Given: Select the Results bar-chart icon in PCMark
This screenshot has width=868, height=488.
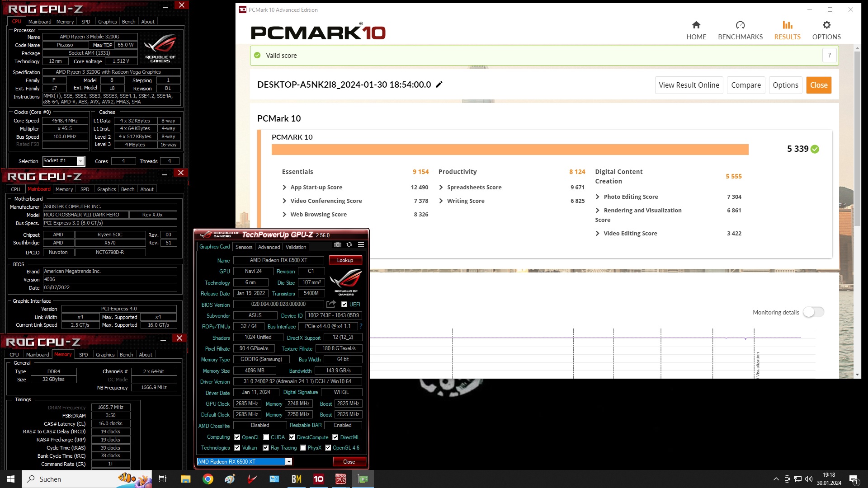Looking at the screenshot, I should point(787,25).
